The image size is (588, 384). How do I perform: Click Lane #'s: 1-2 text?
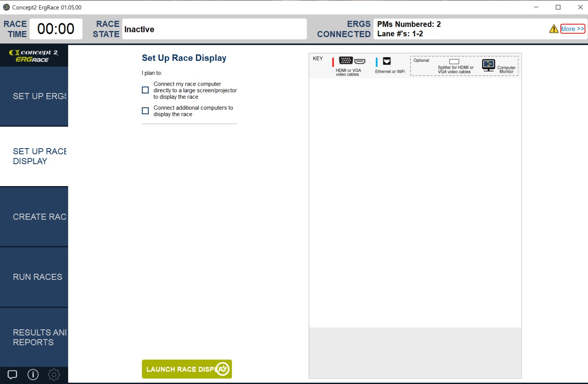click(400, 34)
